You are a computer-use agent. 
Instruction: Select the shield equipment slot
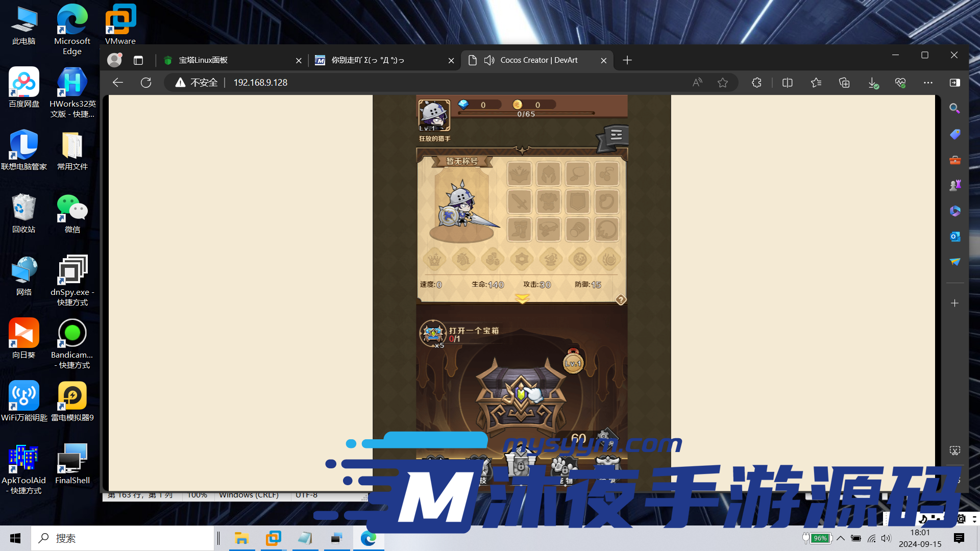[577, 202]
